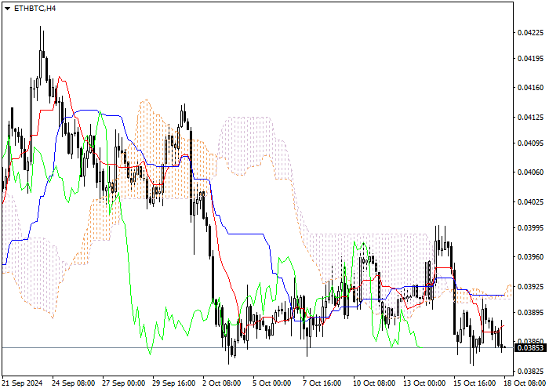
Task: Click the 0.04060 price scale label
Action: tap(531, 172)
